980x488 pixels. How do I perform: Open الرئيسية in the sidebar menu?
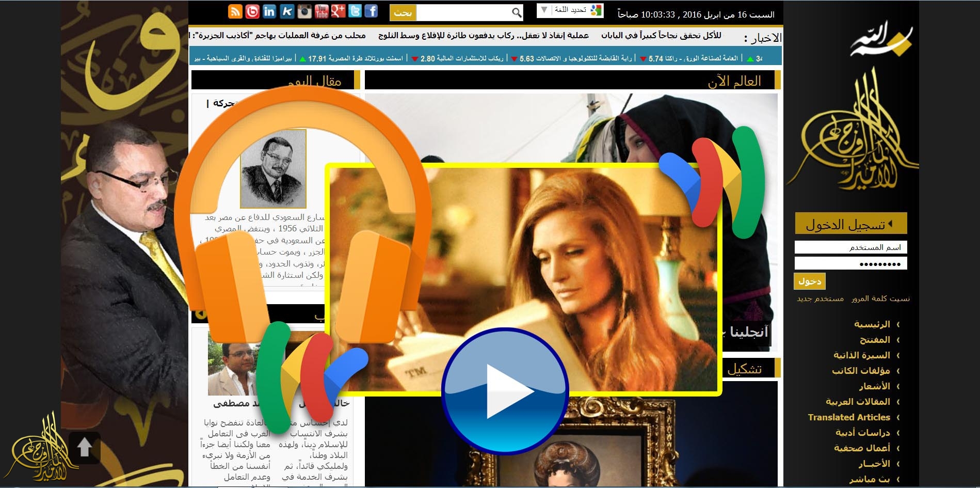pos(872,324)
